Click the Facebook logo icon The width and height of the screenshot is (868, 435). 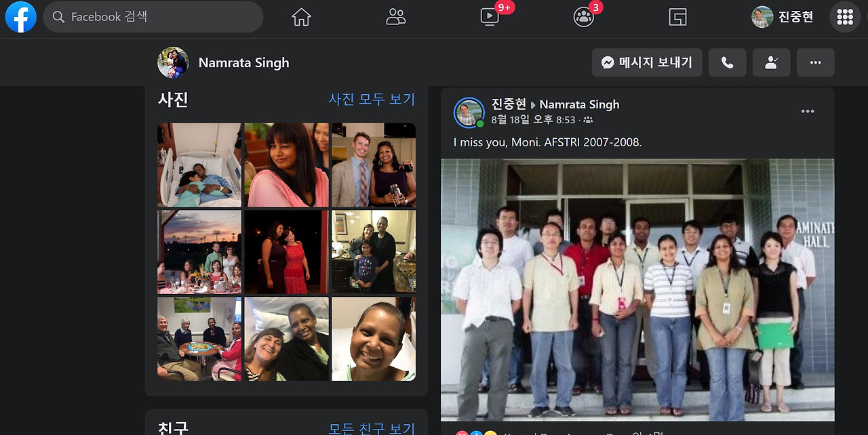point(21,17)
